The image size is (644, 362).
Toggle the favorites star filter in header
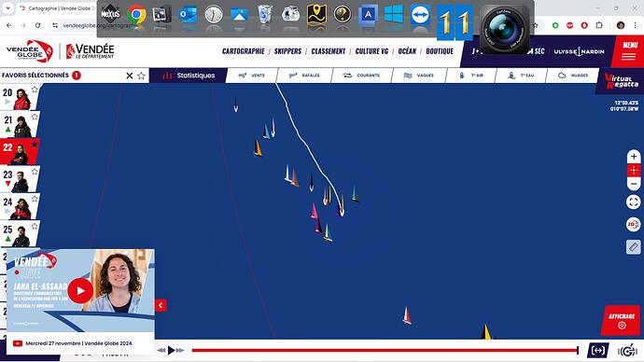tap(141, 76)
